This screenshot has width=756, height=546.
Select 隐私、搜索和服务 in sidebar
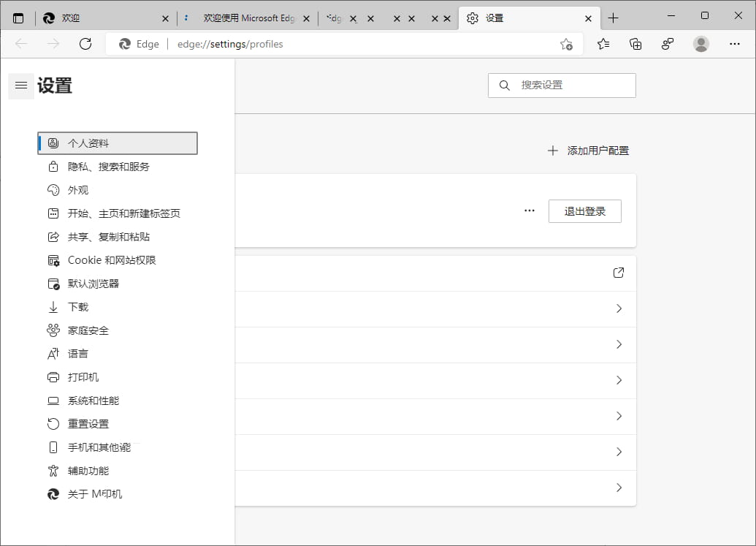108,167
